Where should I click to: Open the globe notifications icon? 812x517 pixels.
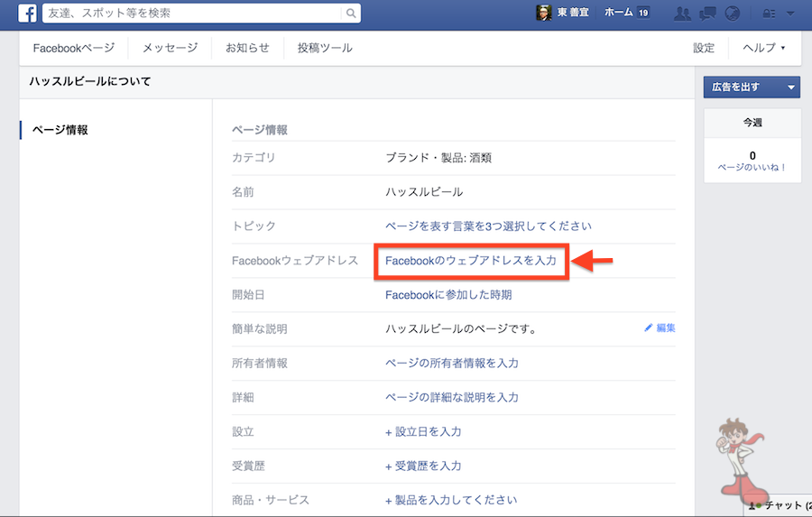click(x=733, y=14)
